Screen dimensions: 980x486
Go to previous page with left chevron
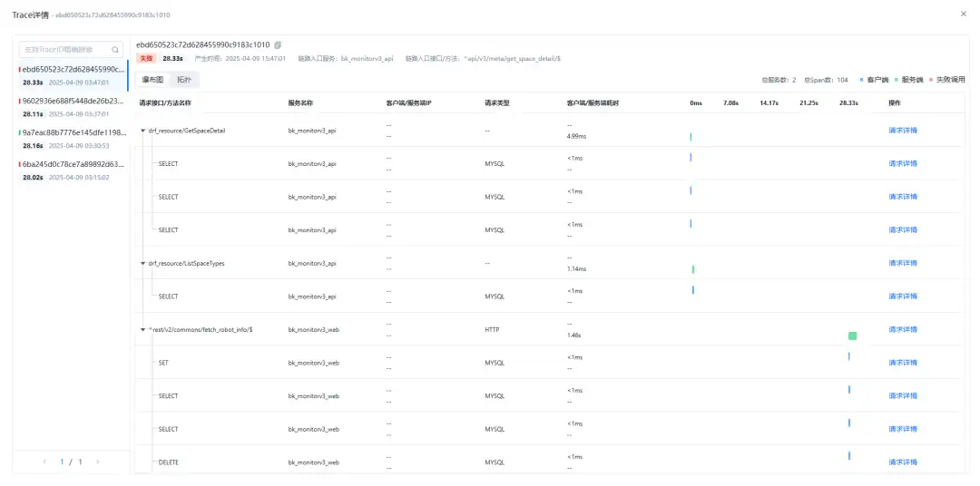pyautogui.click(x=45, y=462)
